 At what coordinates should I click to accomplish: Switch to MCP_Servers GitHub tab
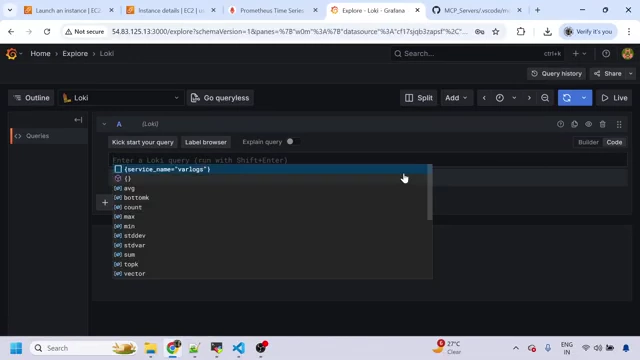477,10
